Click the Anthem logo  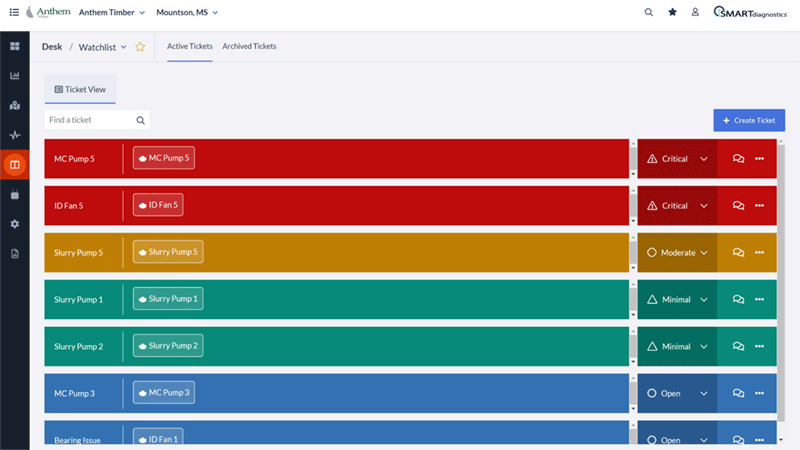tap(48, 12)
